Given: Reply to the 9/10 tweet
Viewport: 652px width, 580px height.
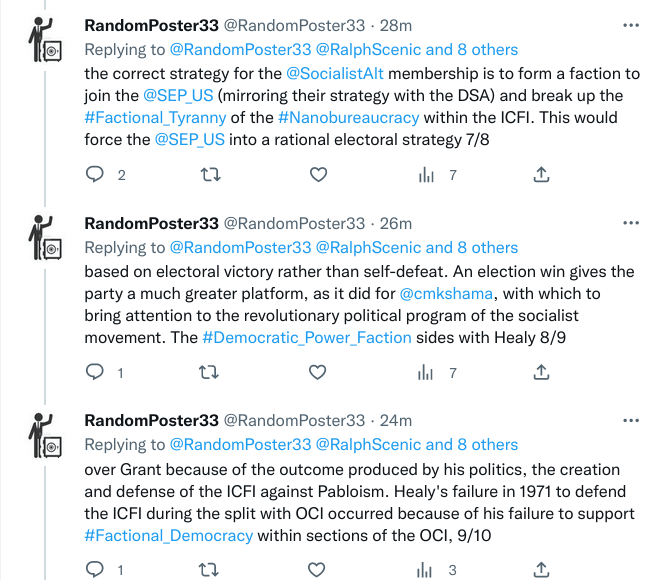Looking at the screenshot, I should 95,569.
